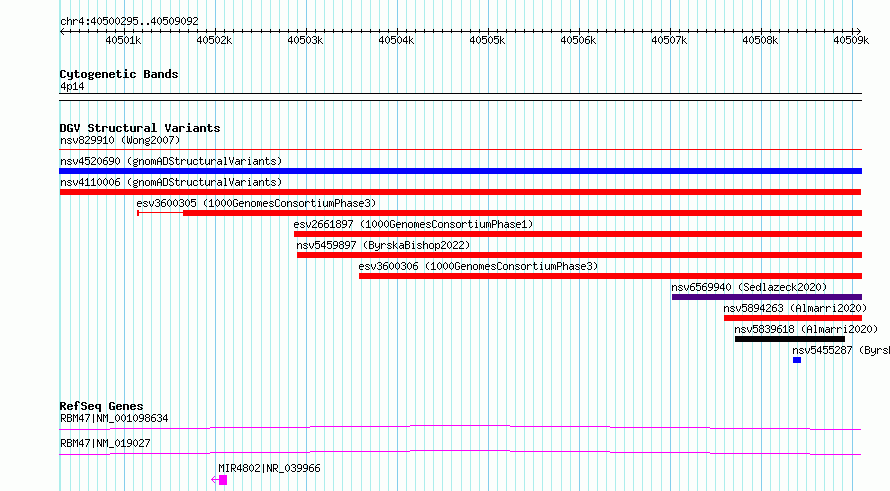The width and height of the screenshot is (890, 491).
Task: Click the 40503k ruler tick label
Action: pos(305,40)
